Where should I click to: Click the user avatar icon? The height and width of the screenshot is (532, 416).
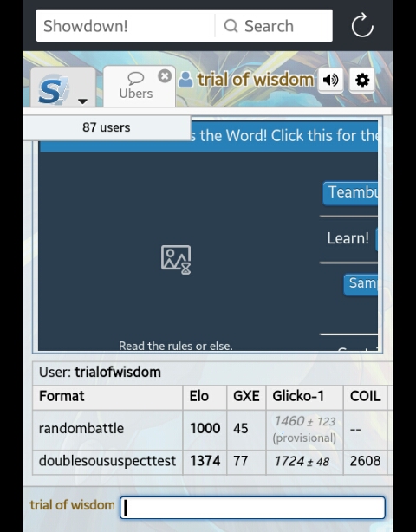tap(185, 80)
